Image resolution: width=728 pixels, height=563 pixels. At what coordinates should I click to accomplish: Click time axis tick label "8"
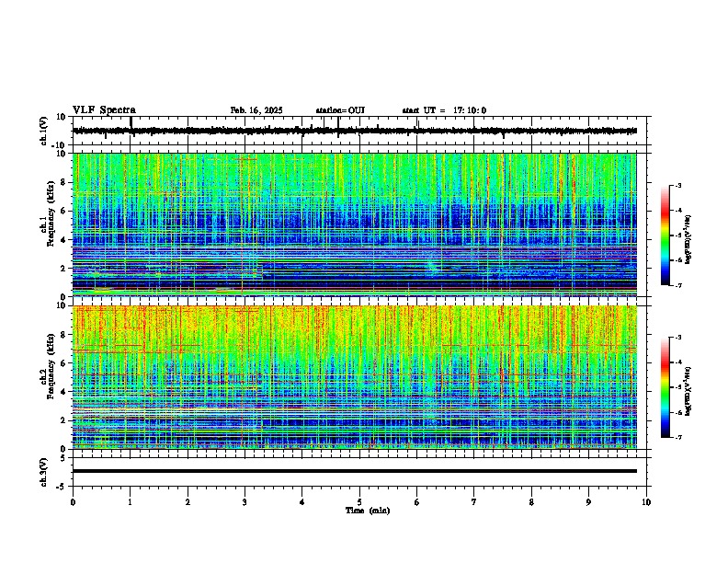[x=531, y=502]
